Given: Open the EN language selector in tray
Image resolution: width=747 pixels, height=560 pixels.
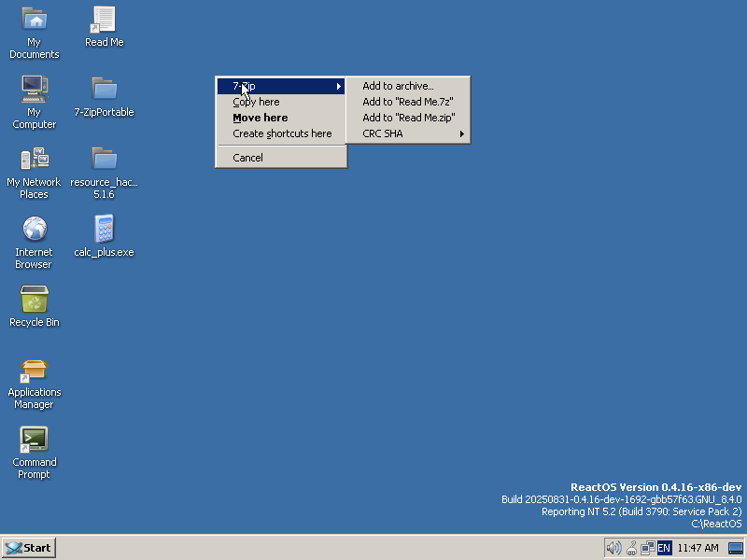Looking at the screenshot, I should (x=664, y=548).
